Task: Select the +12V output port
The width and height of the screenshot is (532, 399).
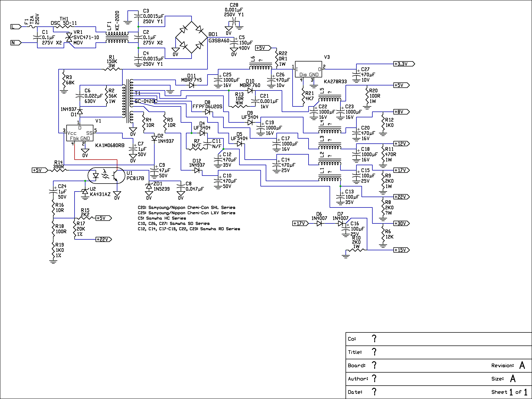Action: 401,144
